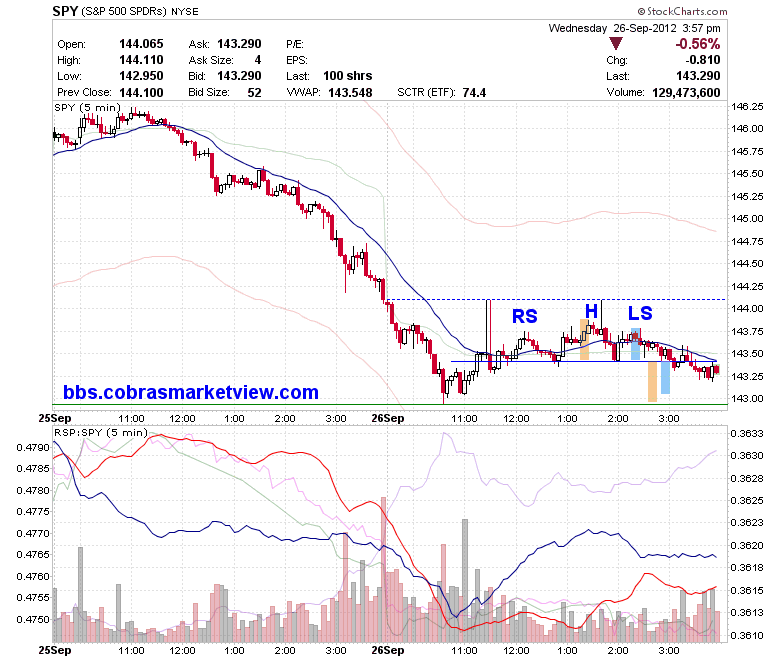Click the -0.56% percent change value
This screenshot has width=780, height=659.
tap(697, 44)
